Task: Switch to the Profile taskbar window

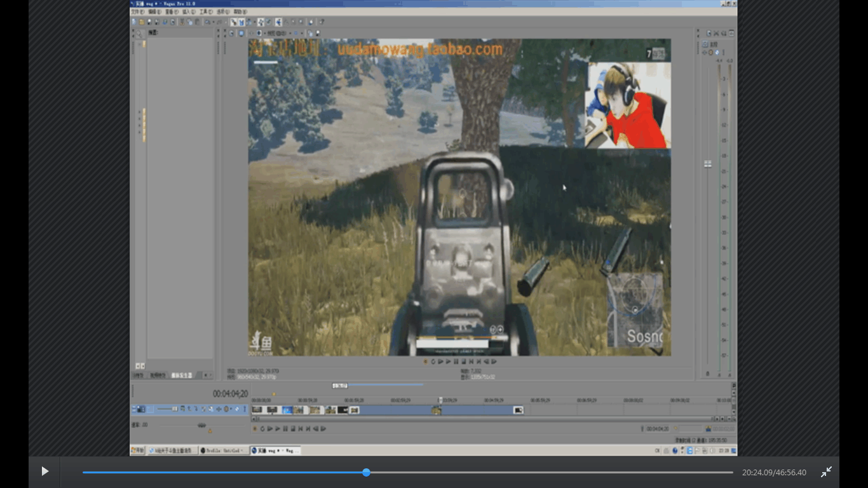Action: 223,451
